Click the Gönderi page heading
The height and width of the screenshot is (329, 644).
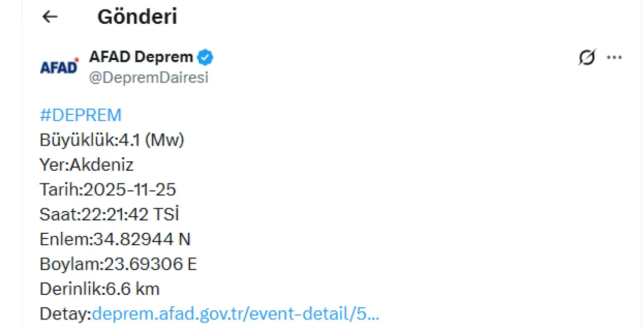pos(137,17)
